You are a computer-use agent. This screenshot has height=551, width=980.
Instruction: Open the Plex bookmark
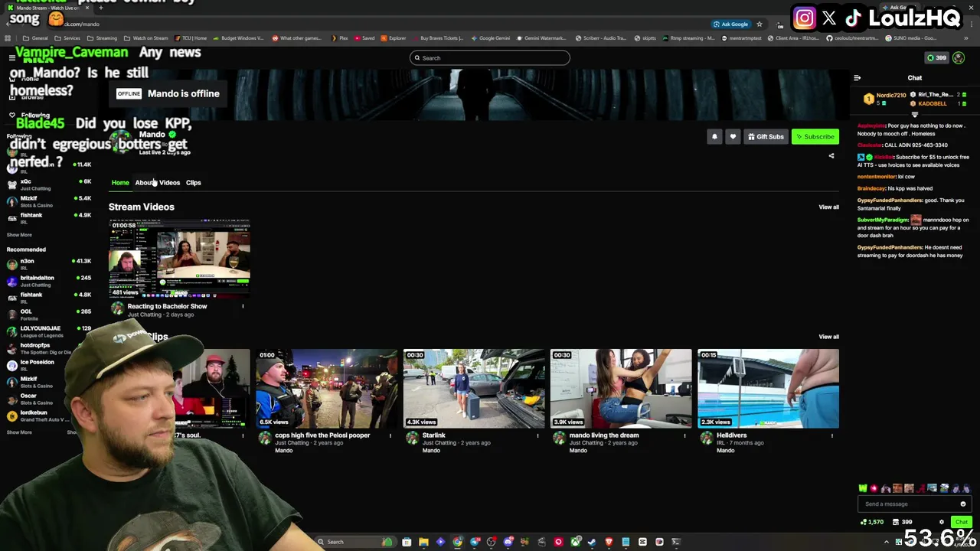pyautogui.click(x=339, y=38)
